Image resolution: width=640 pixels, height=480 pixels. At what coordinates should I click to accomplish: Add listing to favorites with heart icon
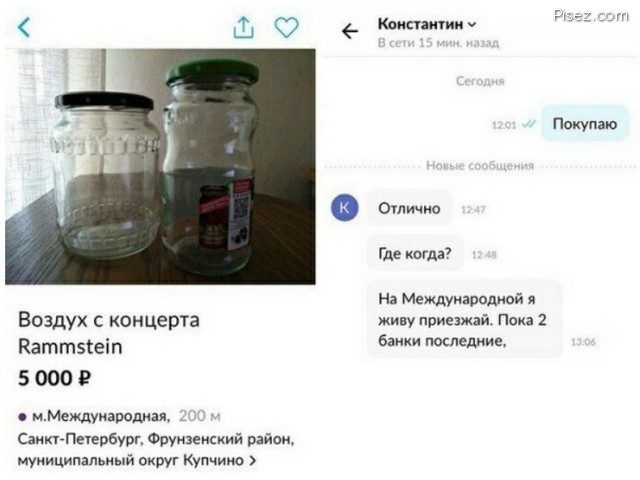pos(287,28)
